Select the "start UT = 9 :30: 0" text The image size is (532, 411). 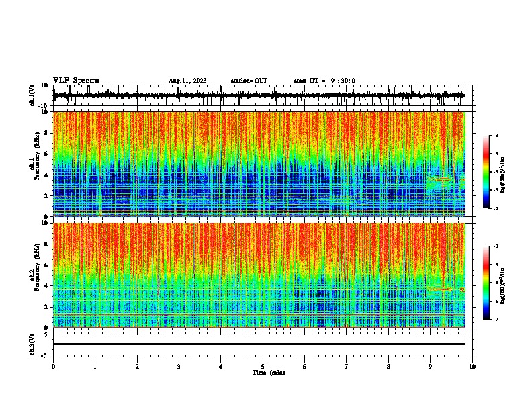(x=324, y=81)
